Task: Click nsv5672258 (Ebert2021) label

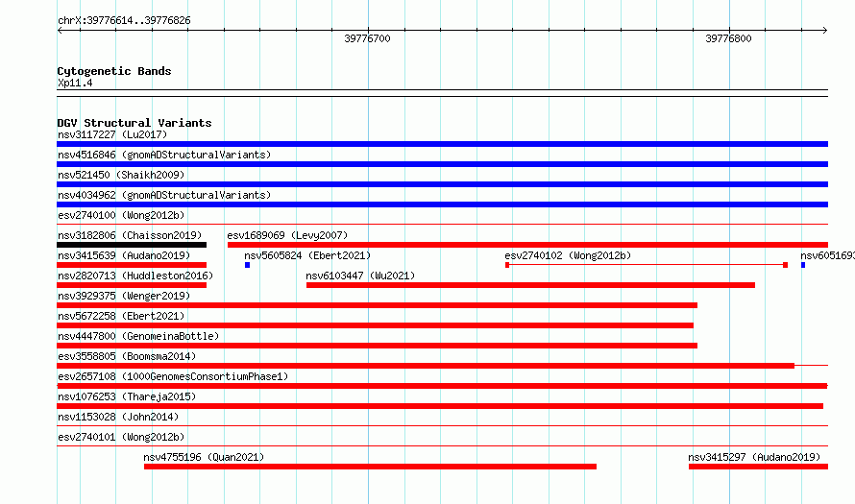Action: (121, 316)
